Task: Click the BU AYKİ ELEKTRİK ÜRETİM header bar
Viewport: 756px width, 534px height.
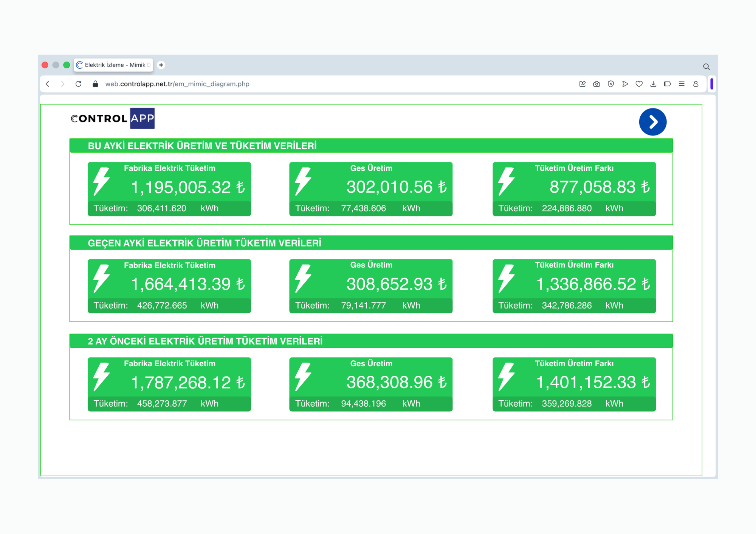Action: pos(371,146)
